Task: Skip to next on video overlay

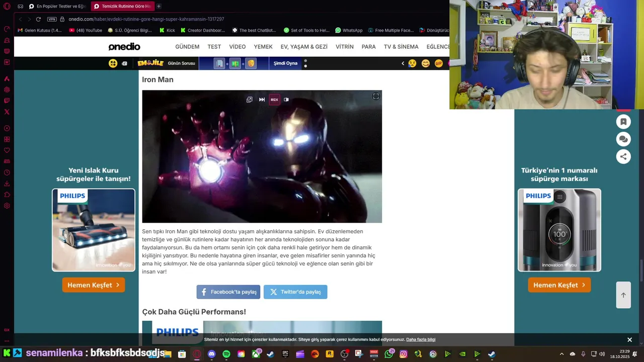Action: [262, 100]
